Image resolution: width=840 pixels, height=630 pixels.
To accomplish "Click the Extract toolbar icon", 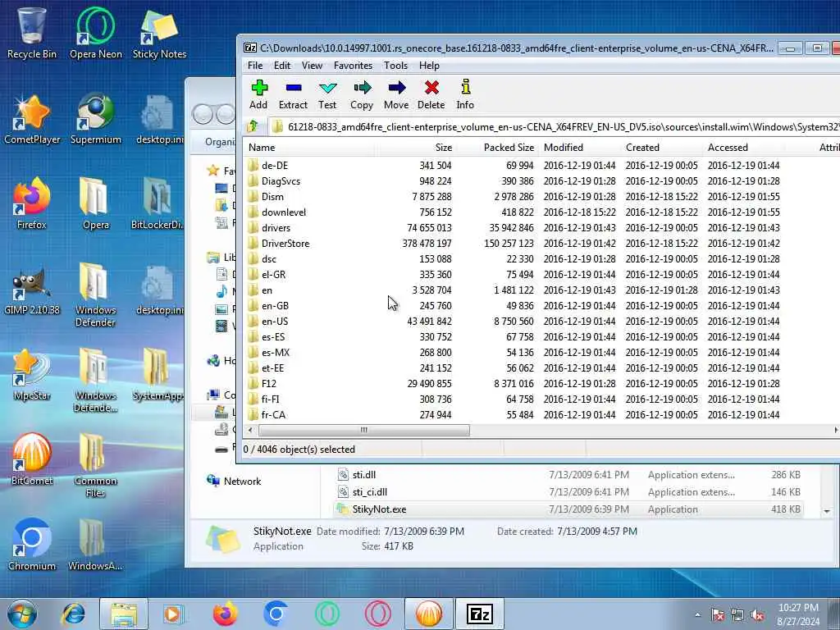I will (x=293, y=94).
